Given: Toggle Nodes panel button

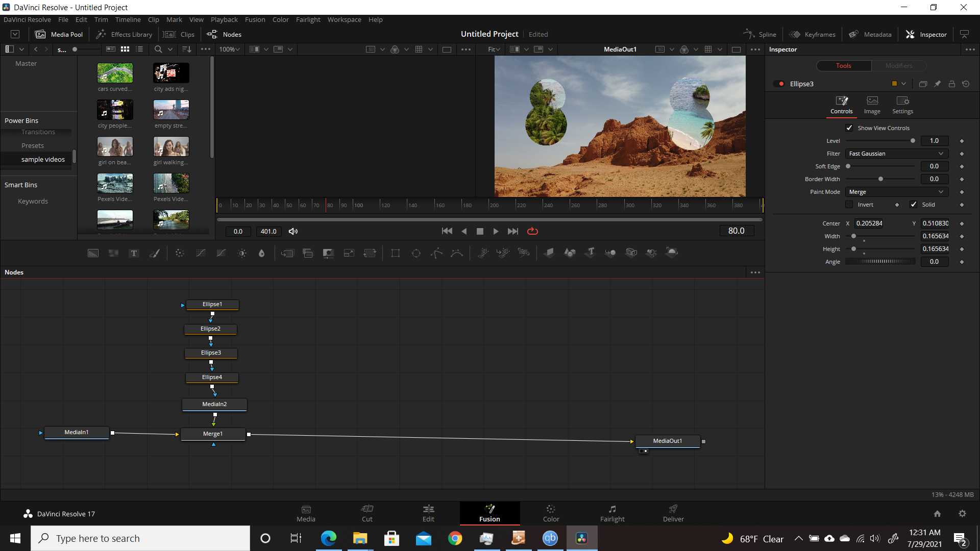Looking at the screenshot, I should tap(224, 34).
